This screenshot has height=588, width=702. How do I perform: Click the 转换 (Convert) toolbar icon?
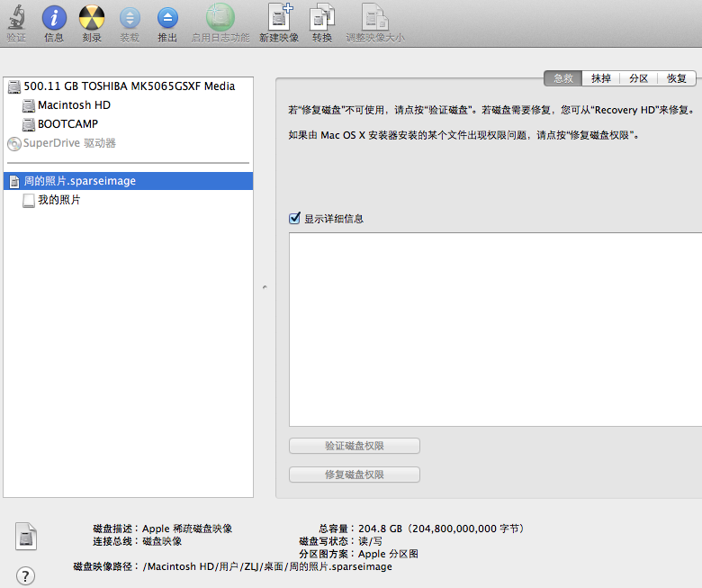322,18
